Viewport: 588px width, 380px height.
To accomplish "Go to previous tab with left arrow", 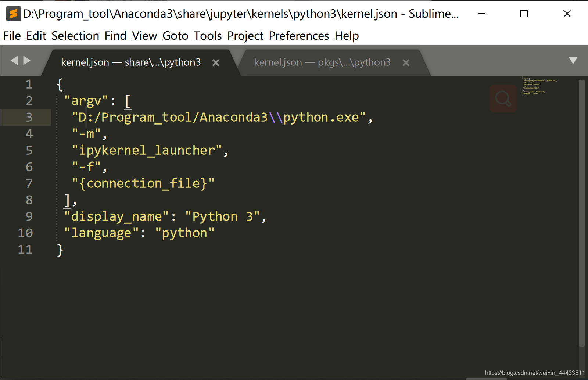I will pos(14,60).
